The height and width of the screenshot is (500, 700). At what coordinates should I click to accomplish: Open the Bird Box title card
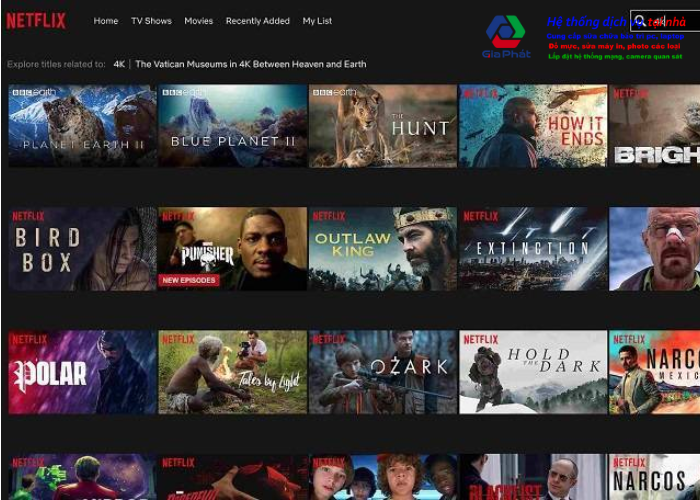[82, 249]
